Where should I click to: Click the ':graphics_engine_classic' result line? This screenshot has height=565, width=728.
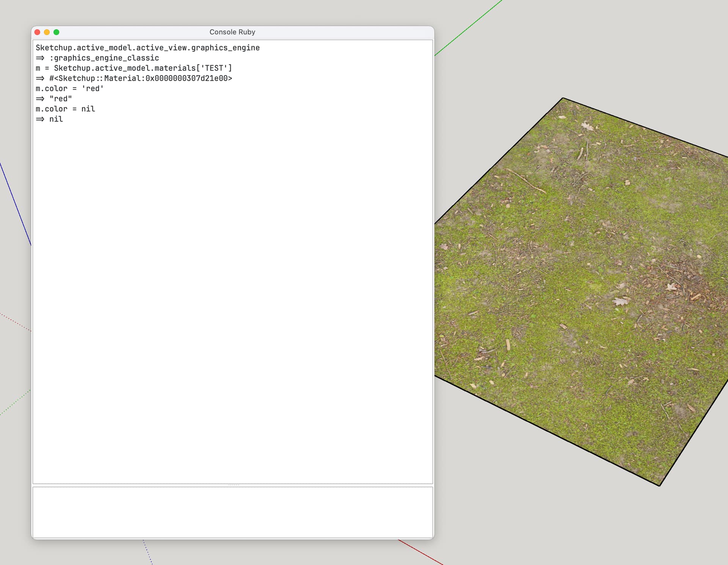(x=97, y=58)
